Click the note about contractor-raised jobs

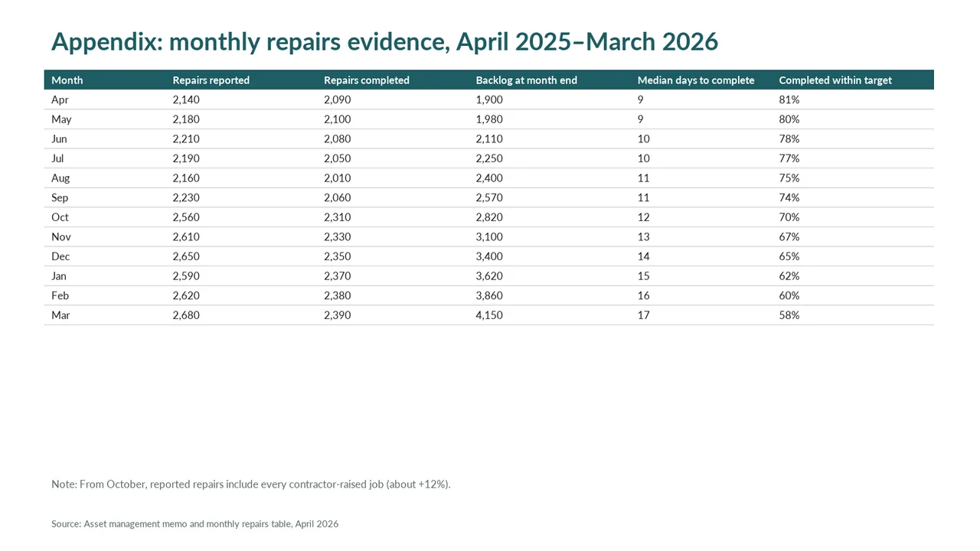(251, 484)
